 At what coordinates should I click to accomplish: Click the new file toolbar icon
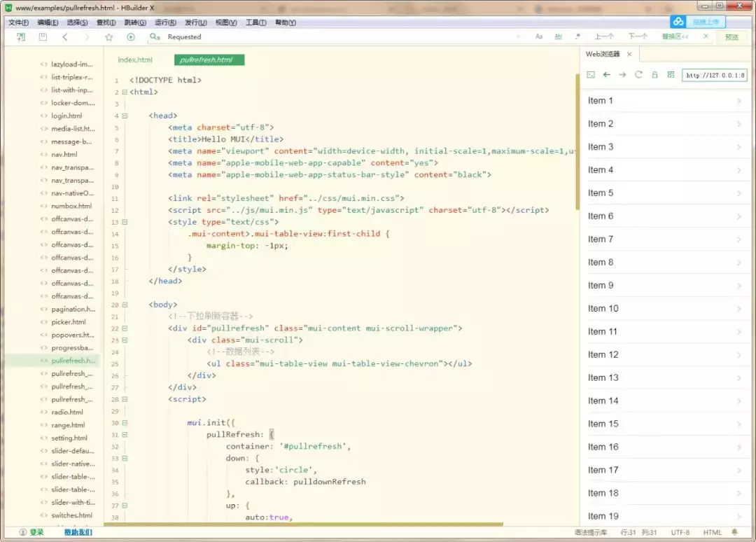[21, 37]
